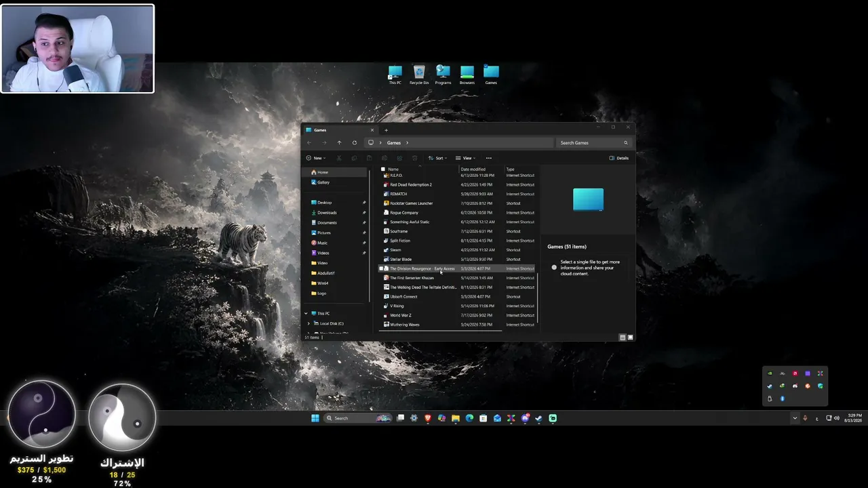Open See more options ellipsis
Image resolution: width=868 pixels, height=488 pixels.
click(488, 158)
